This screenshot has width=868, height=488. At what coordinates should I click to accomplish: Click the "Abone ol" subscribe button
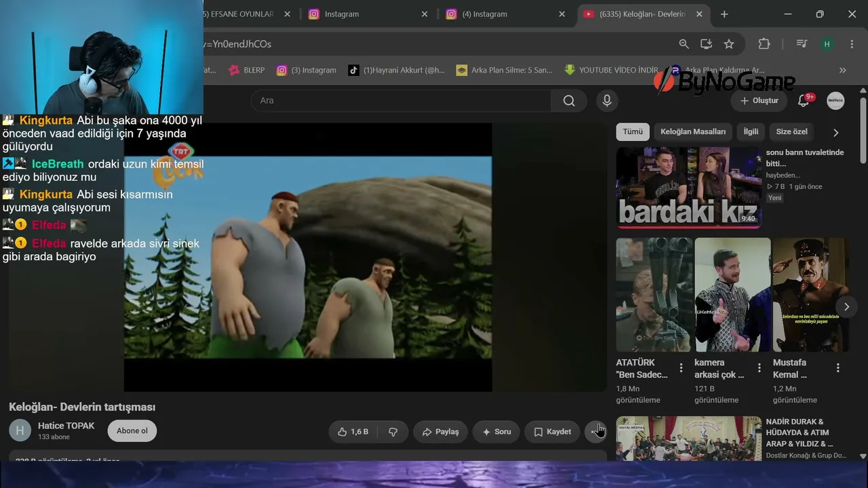coord(132,431)
